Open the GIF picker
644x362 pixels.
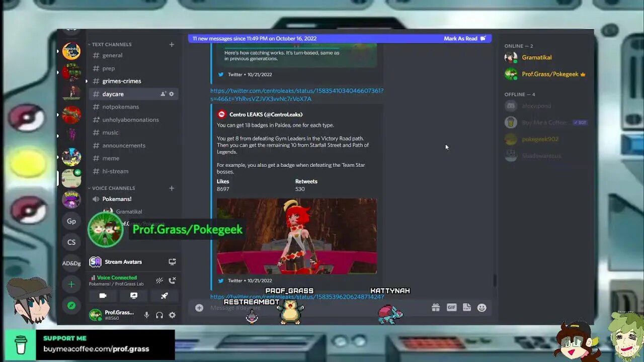(451, 308)
